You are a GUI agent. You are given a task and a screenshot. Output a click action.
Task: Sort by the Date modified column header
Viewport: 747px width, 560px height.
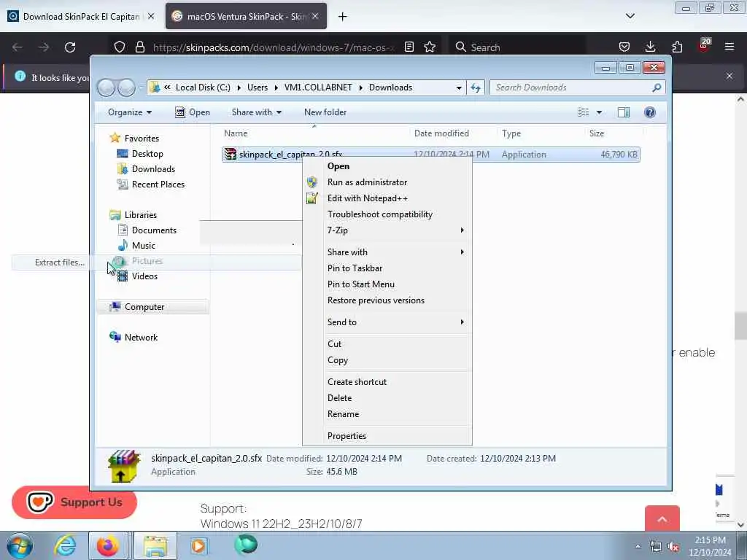coord(441,134)
